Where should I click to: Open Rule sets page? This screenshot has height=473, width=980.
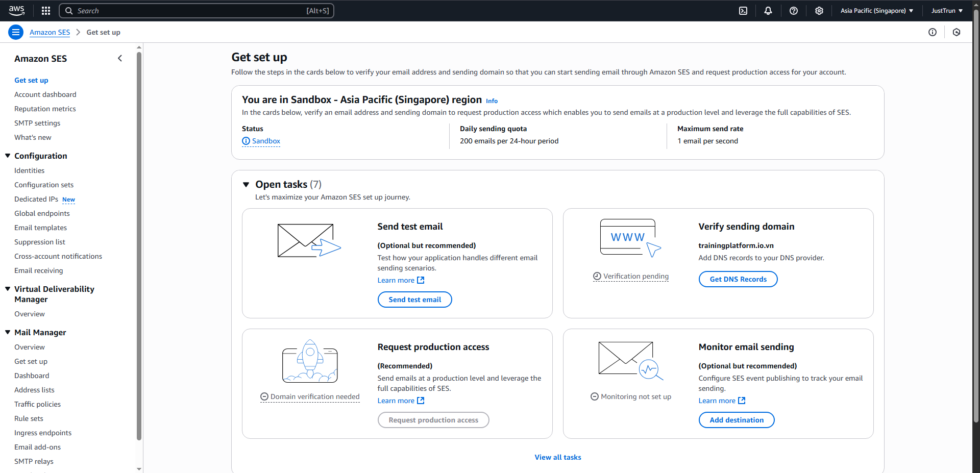[x=29, y=418]
